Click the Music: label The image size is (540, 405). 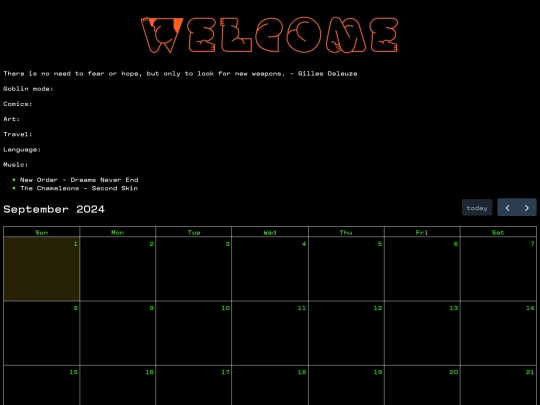(x=16, y=165)
